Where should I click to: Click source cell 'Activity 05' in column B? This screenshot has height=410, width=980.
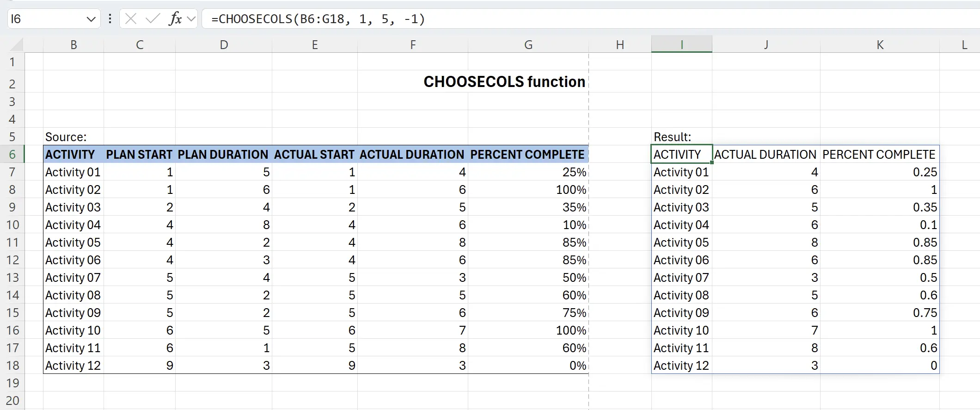click(73, 242)
